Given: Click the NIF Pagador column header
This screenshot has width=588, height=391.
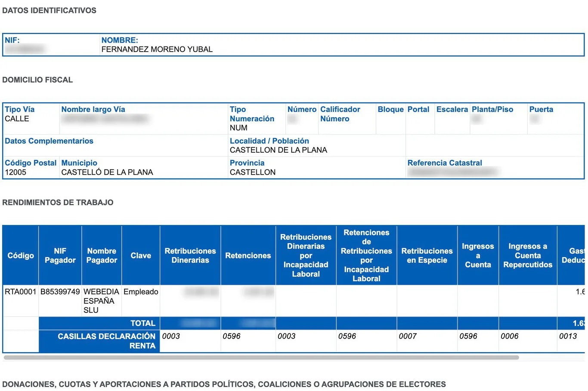Looking at the screenshot, I should coord(60,256).
